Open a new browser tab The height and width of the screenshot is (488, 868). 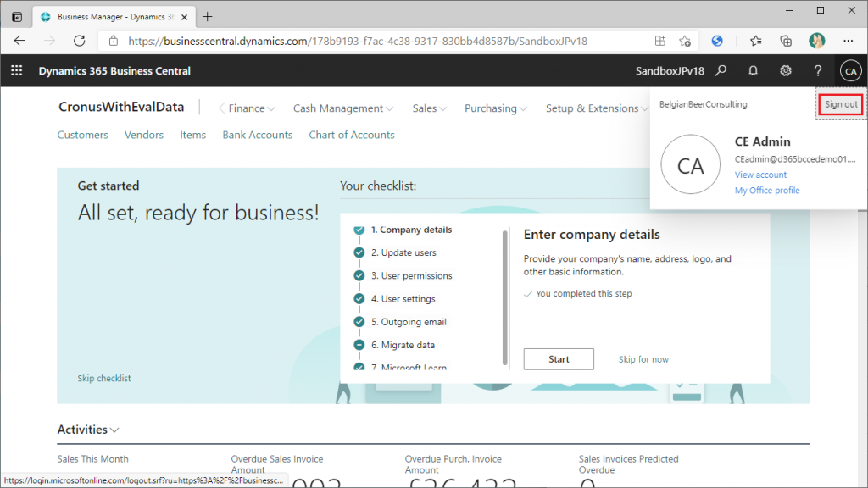click(x=207, y=17)
